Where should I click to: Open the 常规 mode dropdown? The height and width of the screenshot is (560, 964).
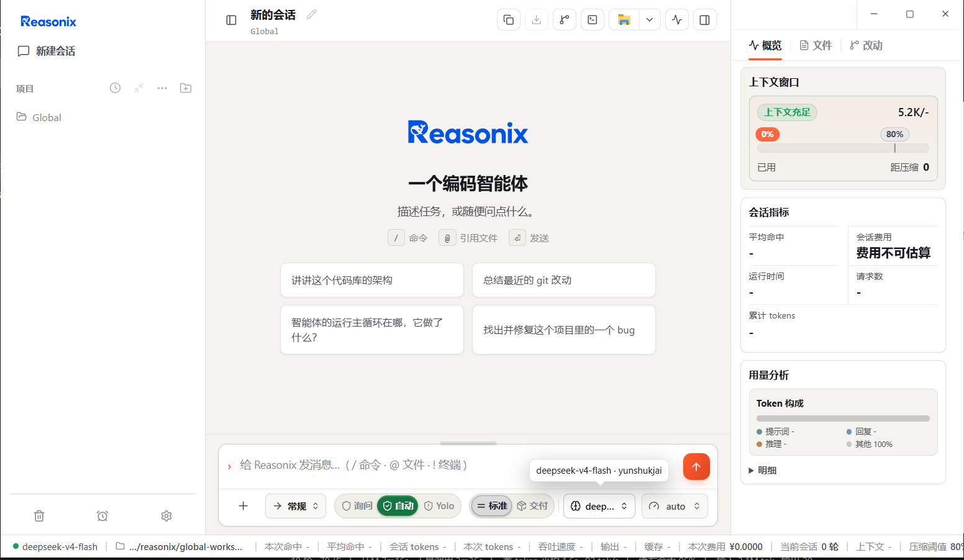(296, 506)
